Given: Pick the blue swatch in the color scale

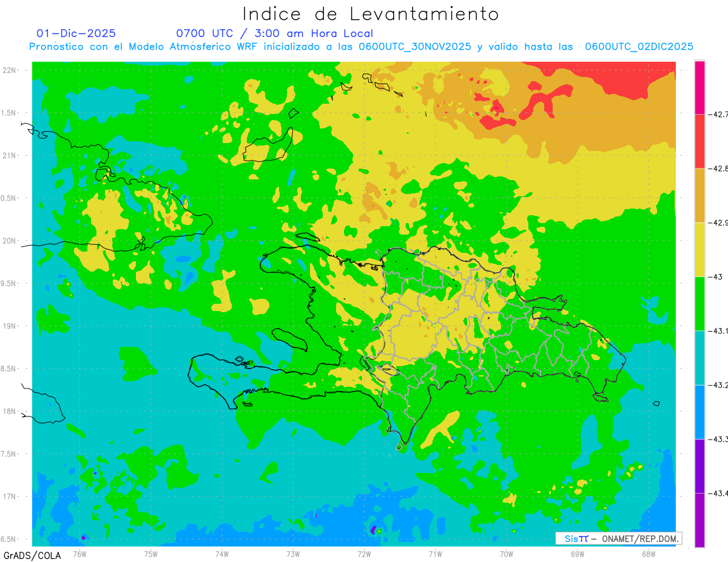Looking at the screenshot, I should (699, 412).
